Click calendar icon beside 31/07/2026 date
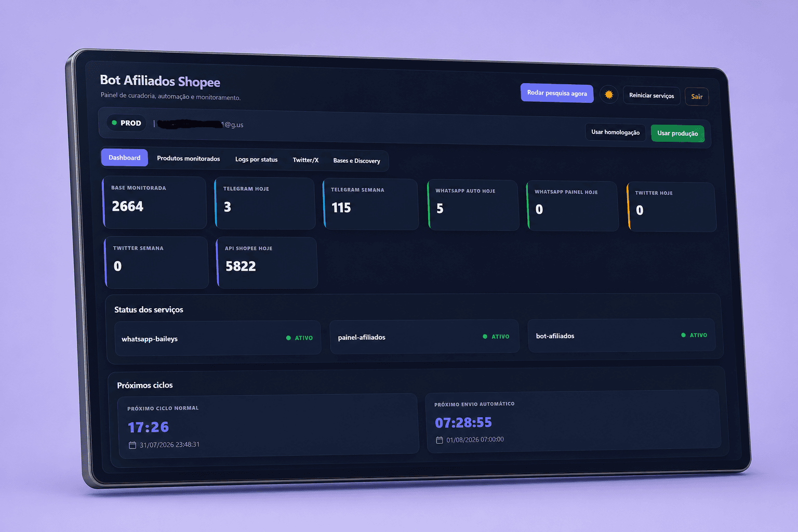This screenshot has width=798, height=532. tap(132, 445)
